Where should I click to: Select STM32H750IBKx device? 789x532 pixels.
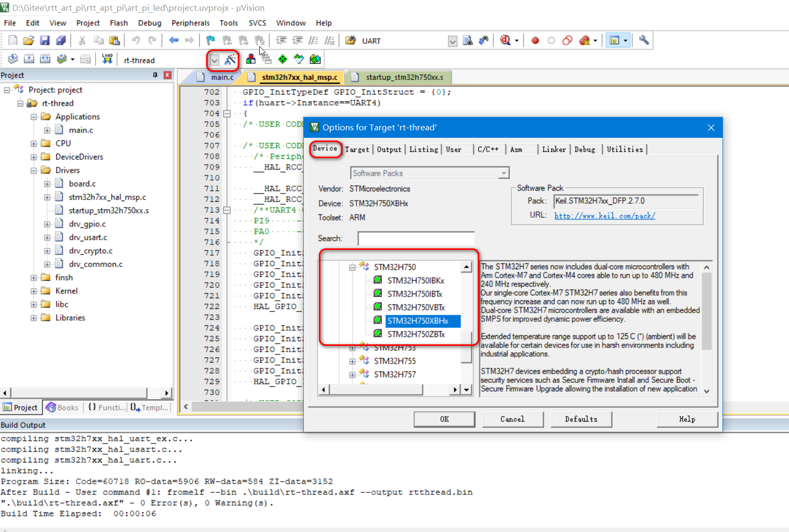pos(416,280)
